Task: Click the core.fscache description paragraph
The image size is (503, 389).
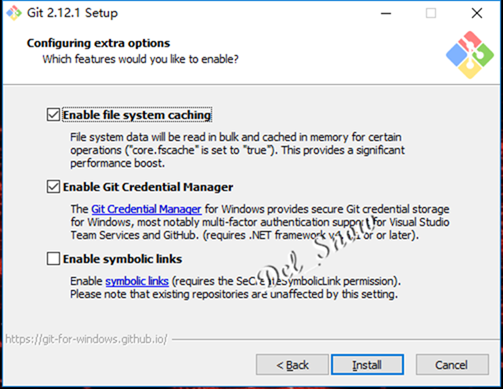Action: click(237, 150)
